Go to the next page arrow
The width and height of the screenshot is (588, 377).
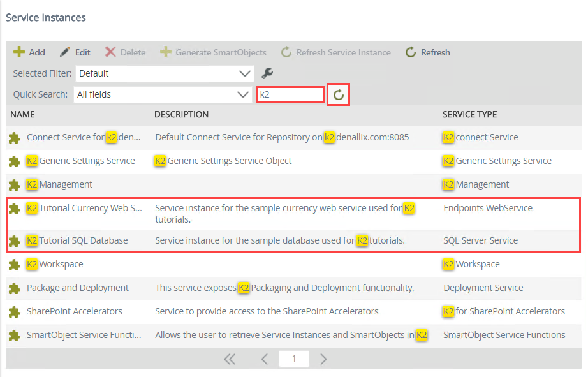(323, 359)
